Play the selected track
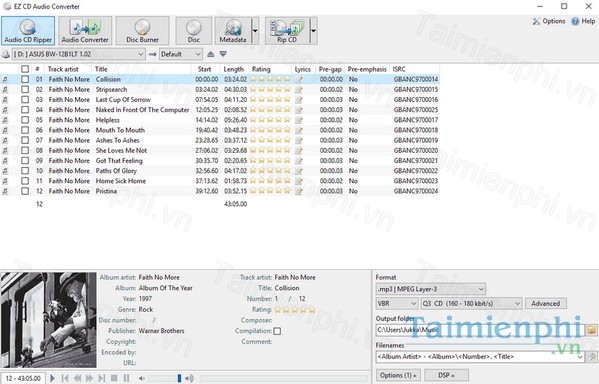The image size is (599, 384). (53, 378)
